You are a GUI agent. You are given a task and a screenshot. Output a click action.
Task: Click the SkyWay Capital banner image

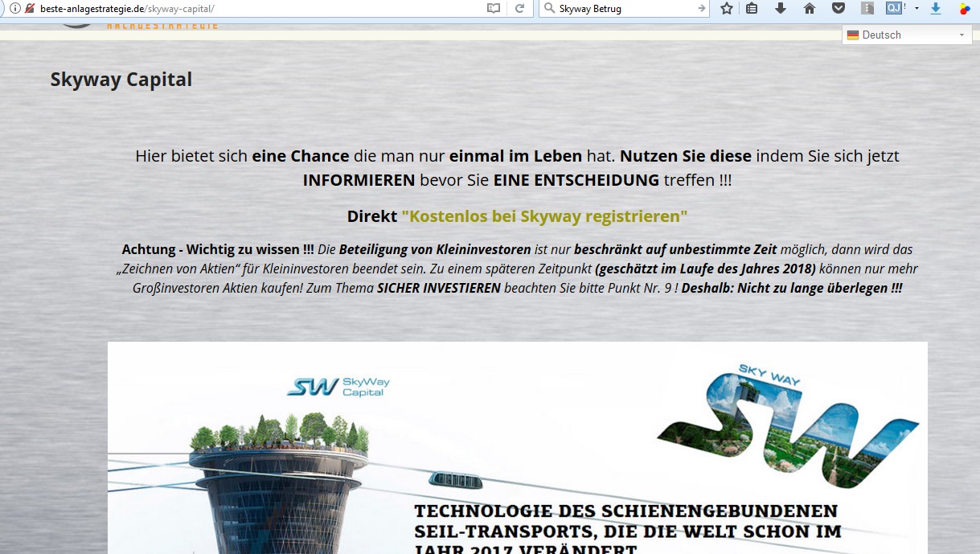[518, 448]
